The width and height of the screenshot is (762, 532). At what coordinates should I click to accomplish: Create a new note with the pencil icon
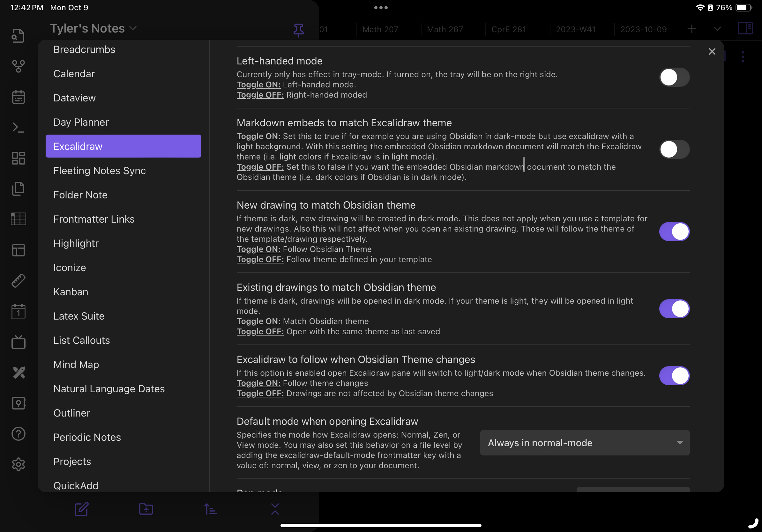82,509
